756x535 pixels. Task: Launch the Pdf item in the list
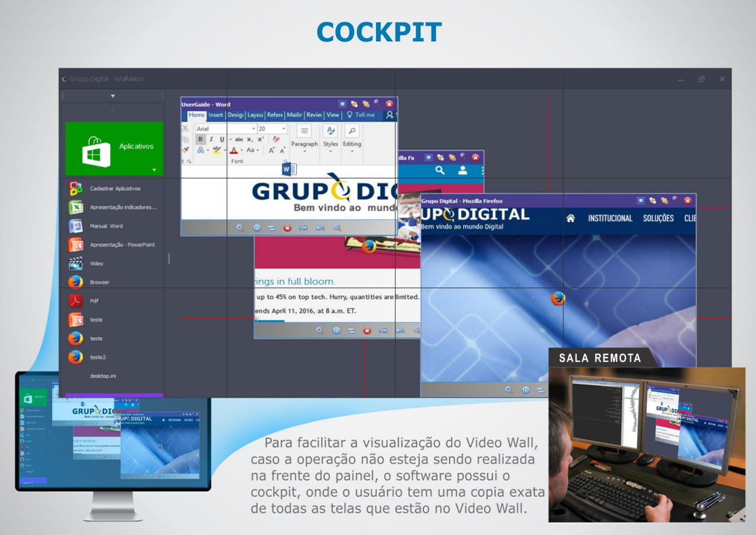pos(94,300)
